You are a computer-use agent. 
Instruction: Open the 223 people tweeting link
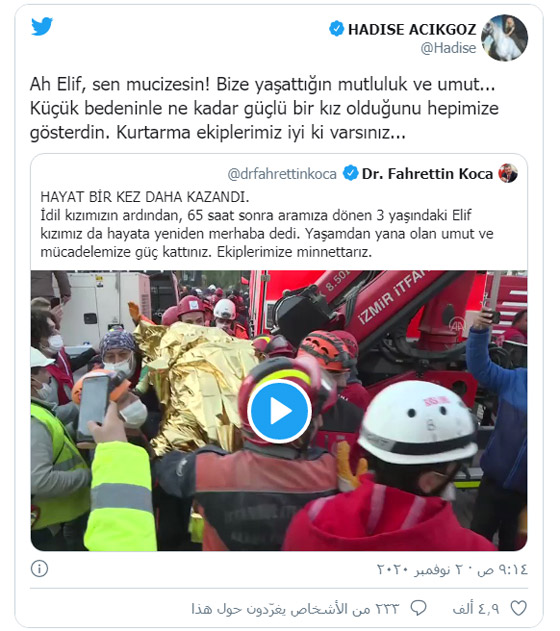[x=295, y=608]
